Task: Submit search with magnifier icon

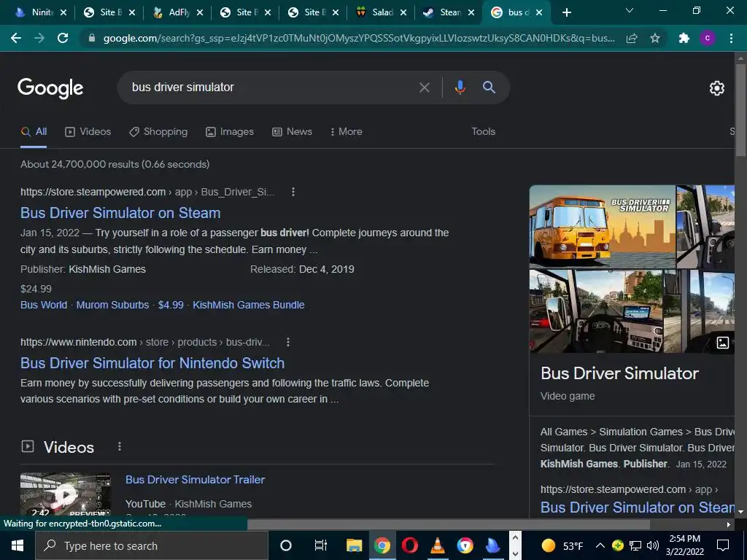Action: [489, 87]
